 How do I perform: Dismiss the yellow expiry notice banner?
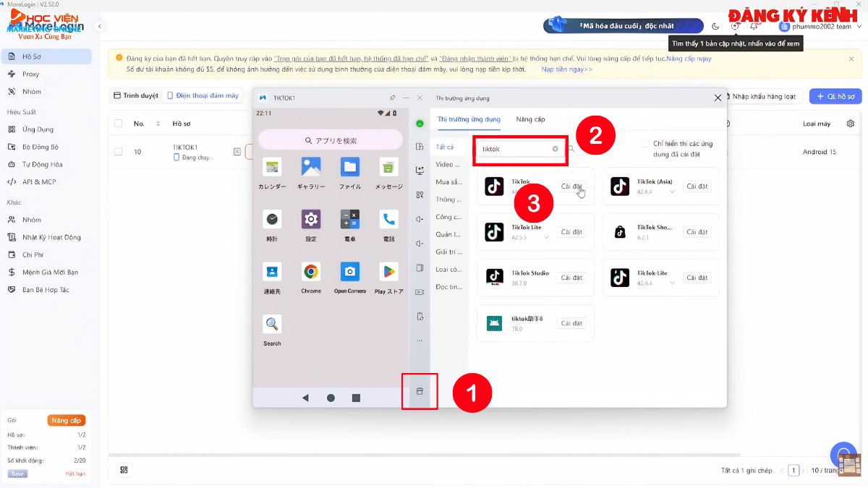pos(851,59)
